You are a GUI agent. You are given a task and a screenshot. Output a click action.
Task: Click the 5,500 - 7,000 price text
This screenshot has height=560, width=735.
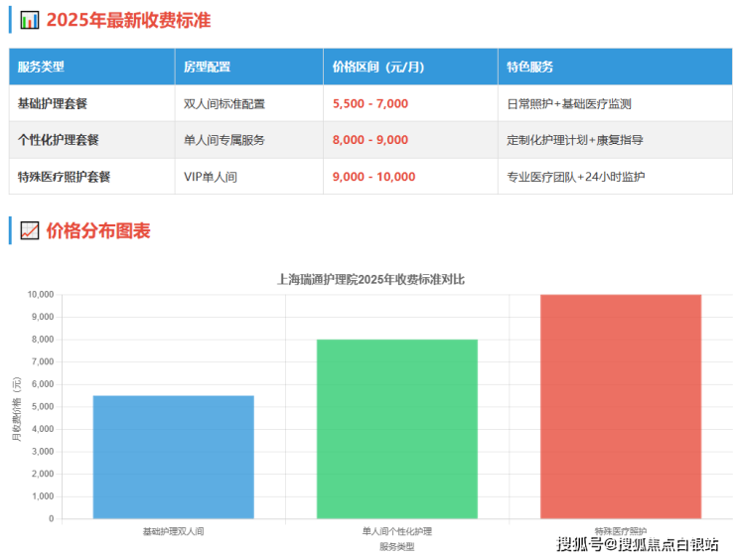(x=370, y=103)
